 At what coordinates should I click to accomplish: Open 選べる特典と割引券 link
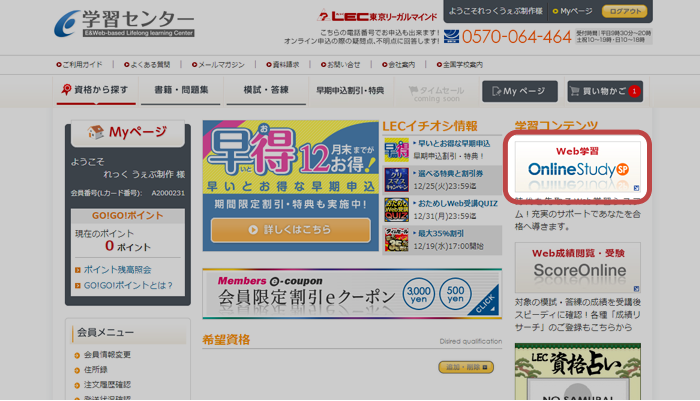(450, 174)
